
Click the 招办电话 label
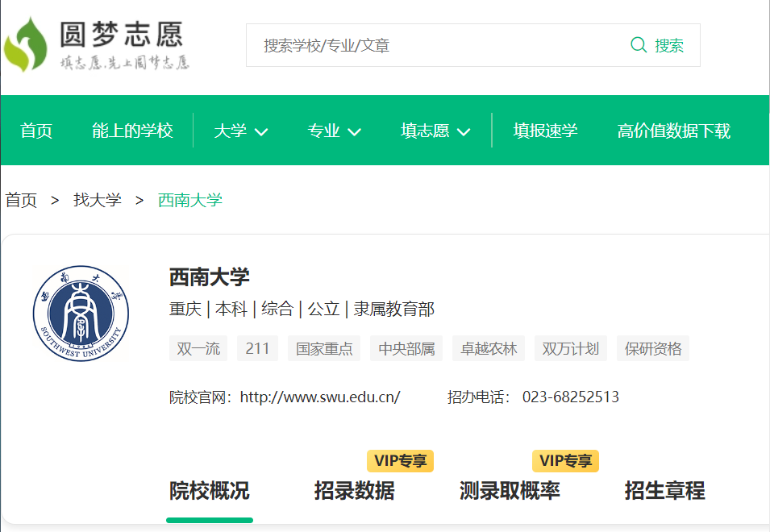point(479,397)
